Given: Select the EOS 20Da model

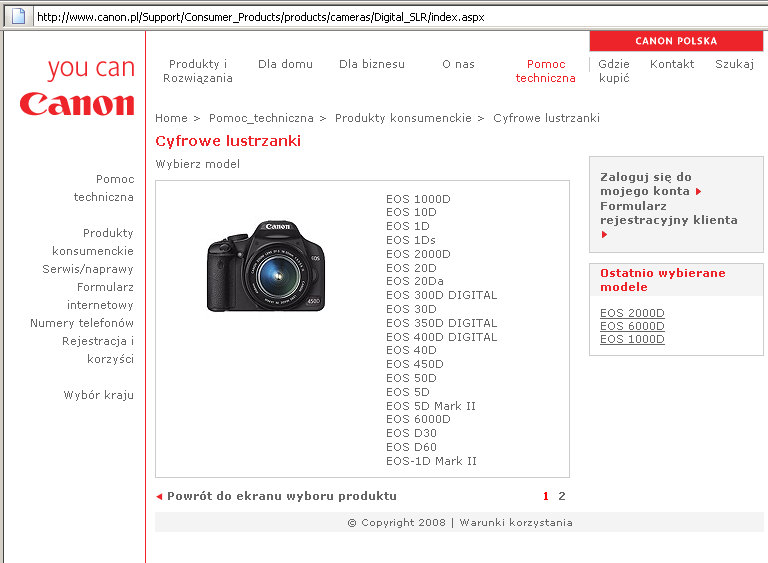Looking at the screenshot, I should point(415,281).
